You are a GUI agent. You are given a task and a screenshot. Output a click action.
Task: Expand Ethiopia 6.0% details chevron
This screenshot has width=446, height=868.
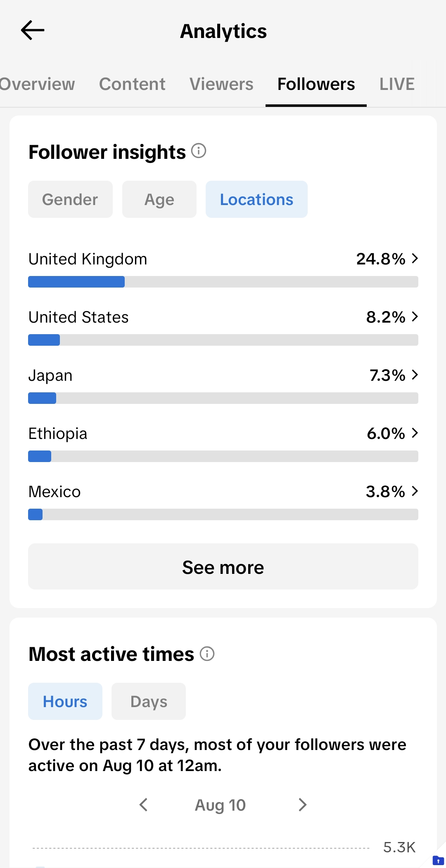click(x=415, y=433)
